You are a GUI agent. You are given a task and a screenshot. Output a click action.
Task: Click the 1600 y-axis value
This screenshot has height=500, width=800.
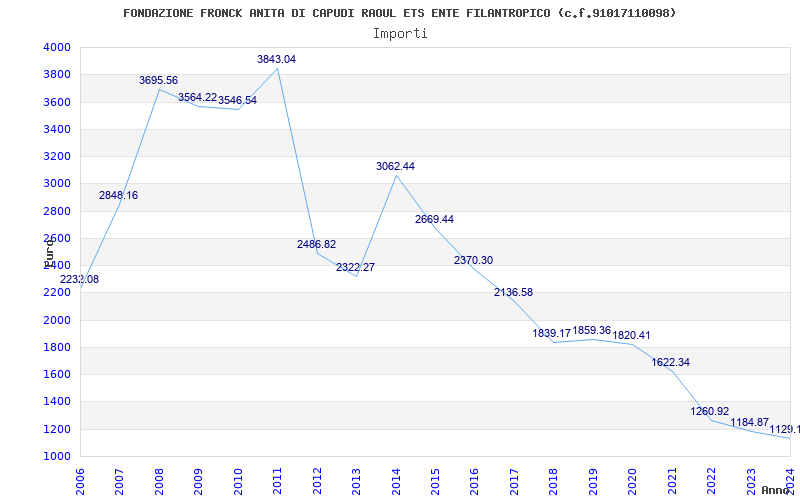[57, 374]
